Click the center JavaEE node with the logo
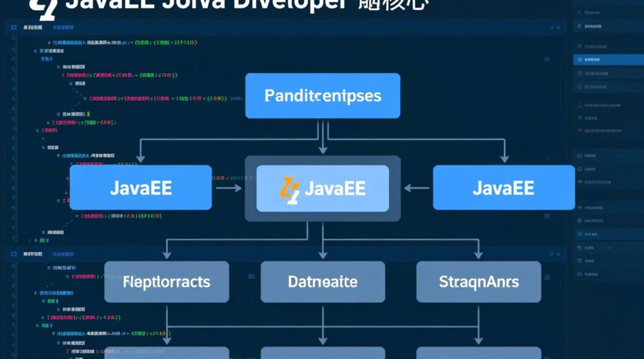Viewport: 644px width, 359px height. 322,189
